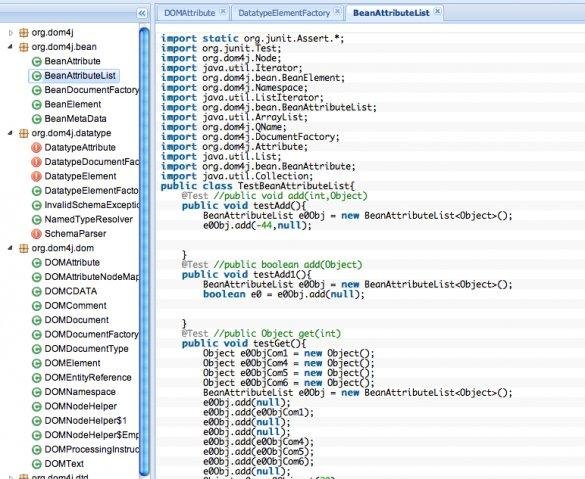Open BeanMetaData class
This screenshot has height=479, width=585.
[75, 119]
